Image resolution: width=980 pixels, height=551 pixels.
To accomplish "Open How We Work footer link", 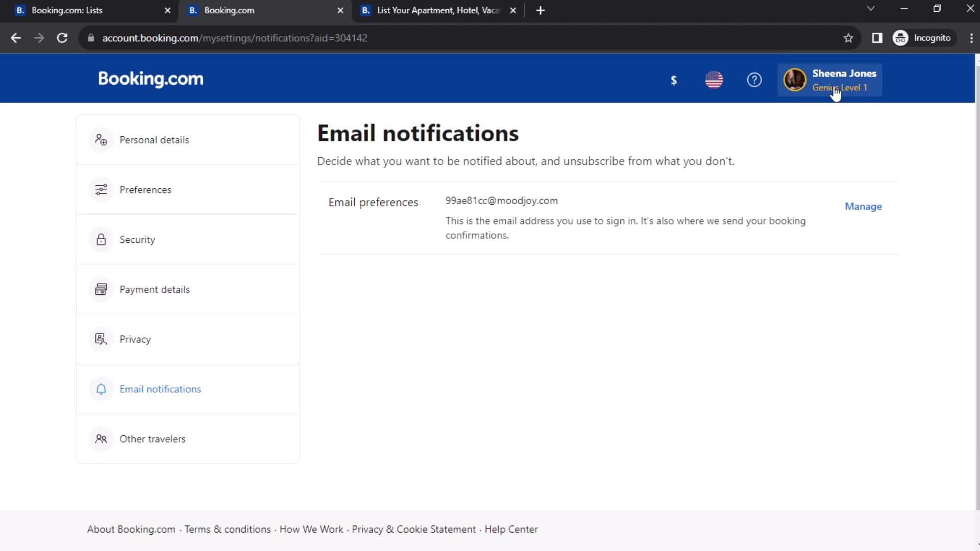I will coord(311,530).
